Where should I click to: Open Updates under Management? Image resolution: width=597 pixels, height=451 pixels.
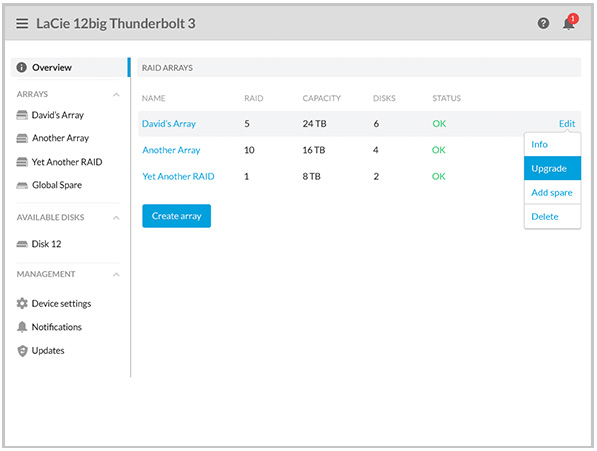tap(48, 351)
